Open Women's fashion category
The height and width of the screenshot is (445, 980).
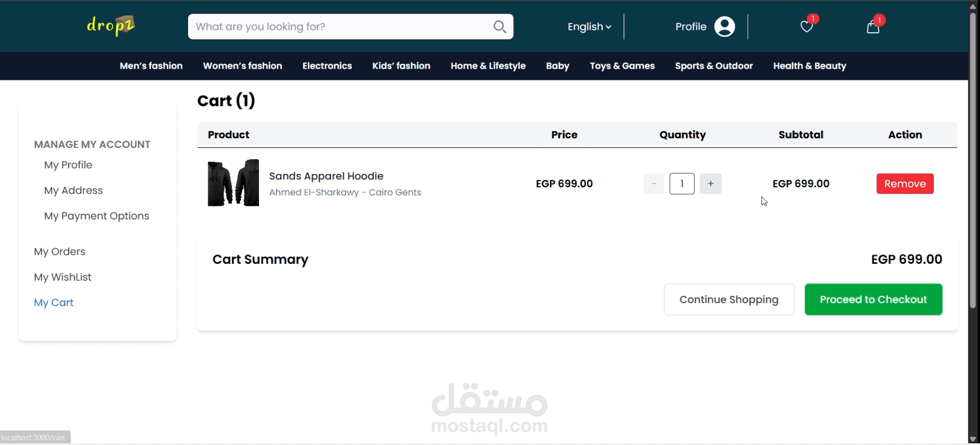tap(243, 66)
